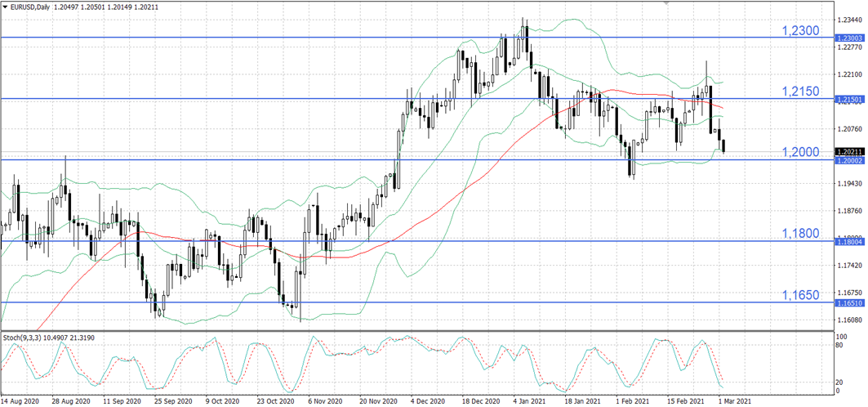
Task: Click the 1.20760 price scale value
Action: click(x=851, y=129)
